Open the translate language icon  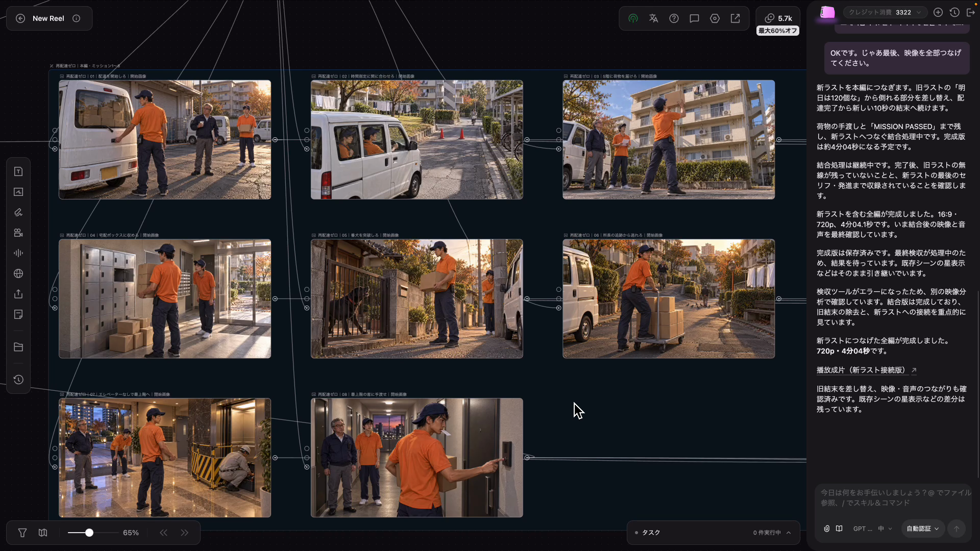click(x=653, y=18)
